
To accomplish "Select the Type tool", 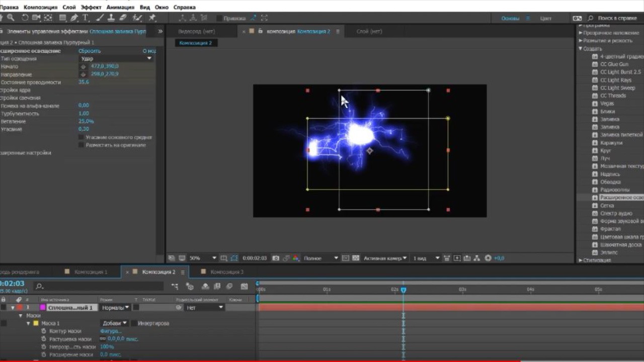I will point(85,18).
